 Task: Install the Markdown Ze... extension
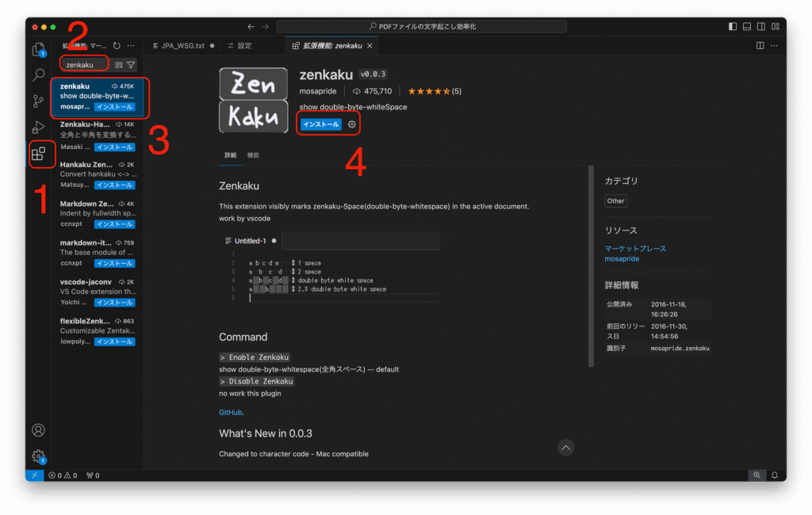point(114,225)
